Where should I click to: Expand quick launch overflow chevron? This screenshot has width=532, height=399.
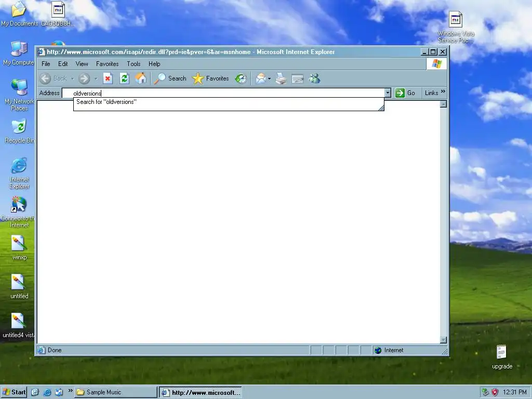coord(70,391)
